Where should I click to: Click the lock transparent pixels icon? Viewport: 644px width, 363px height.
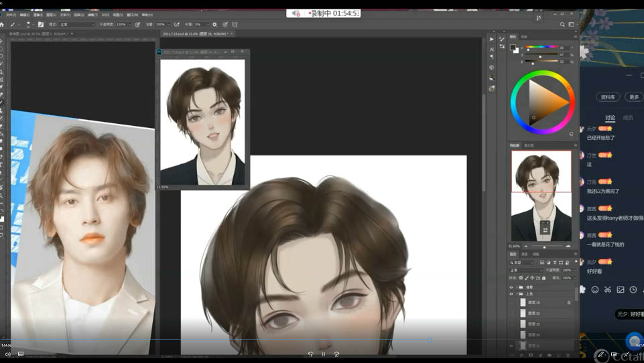pyautogui.click(x=521, y=278)
